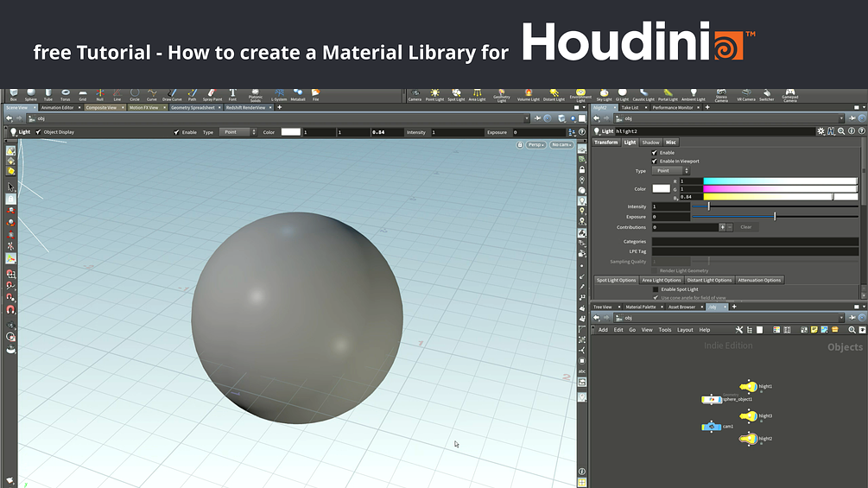Open Distant Light Options tab button
868x488 pixels.
pos(709,280)
